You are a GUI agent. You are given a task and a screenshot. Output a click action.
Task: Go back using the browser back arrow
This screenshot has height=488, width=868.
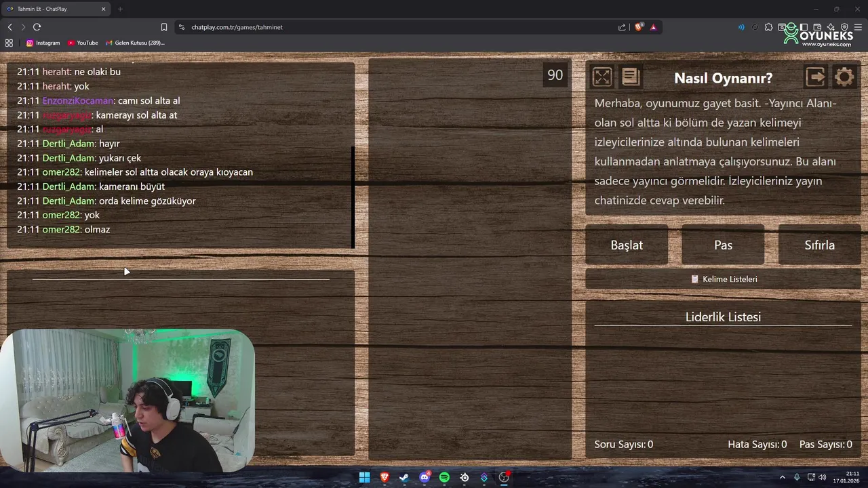9,27
